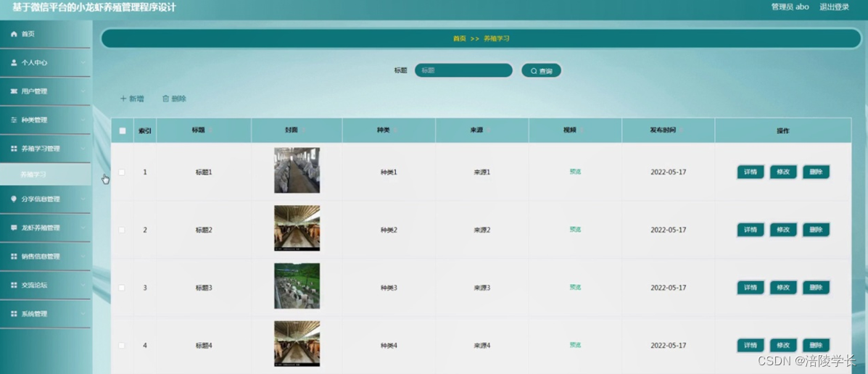Image resolution: width=868 pixels, height=374 pixels.
Task: Expand the 销售信息管理 chevron arrow
Action: (83, 256)
